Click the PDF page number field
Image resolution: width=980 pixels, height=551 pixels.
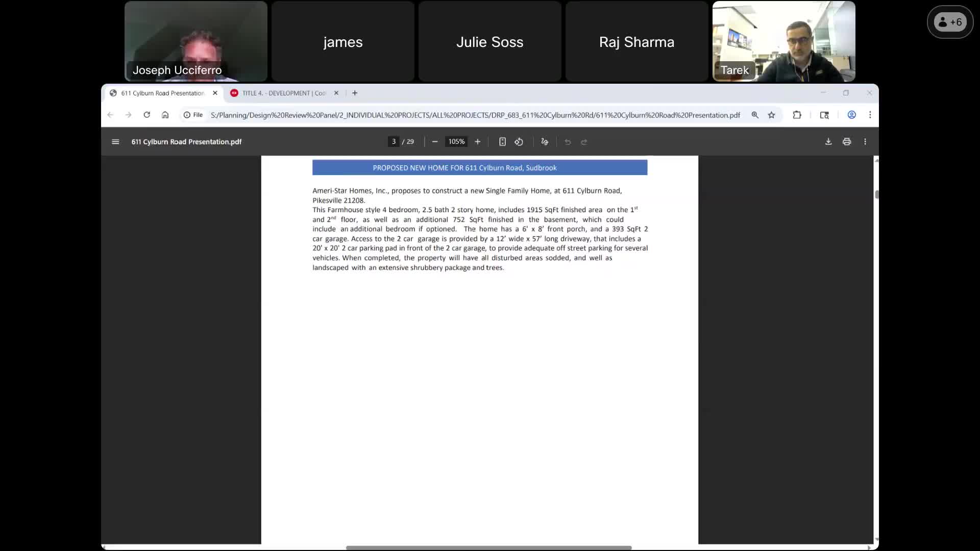[394, 142]
